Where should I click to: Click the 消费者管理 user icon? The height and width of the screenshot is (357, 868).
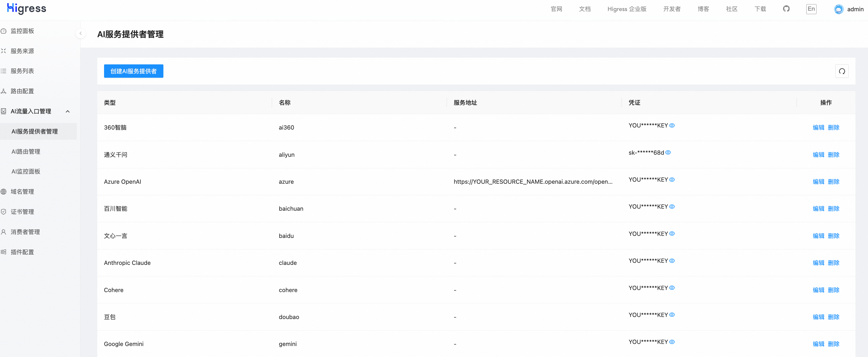[x=4, y=232]
